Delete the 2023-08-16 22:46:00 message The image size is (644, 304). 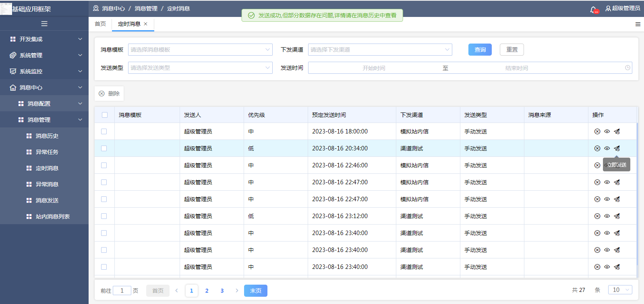597,165
